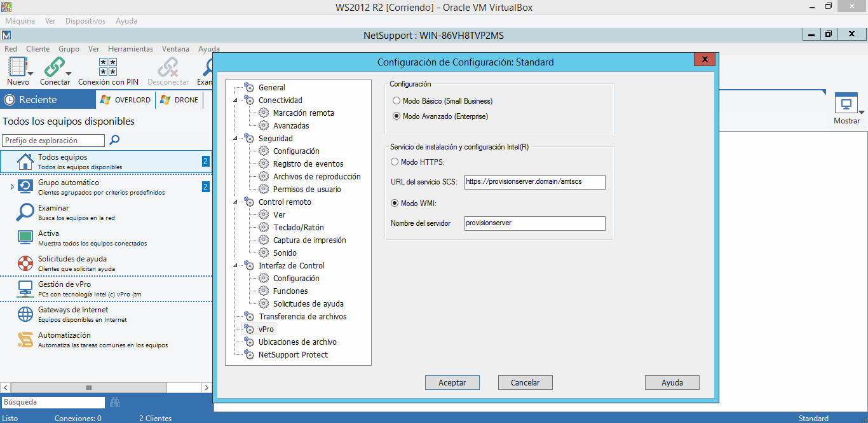Select Permisos de usuario tree item

point(307,190)
